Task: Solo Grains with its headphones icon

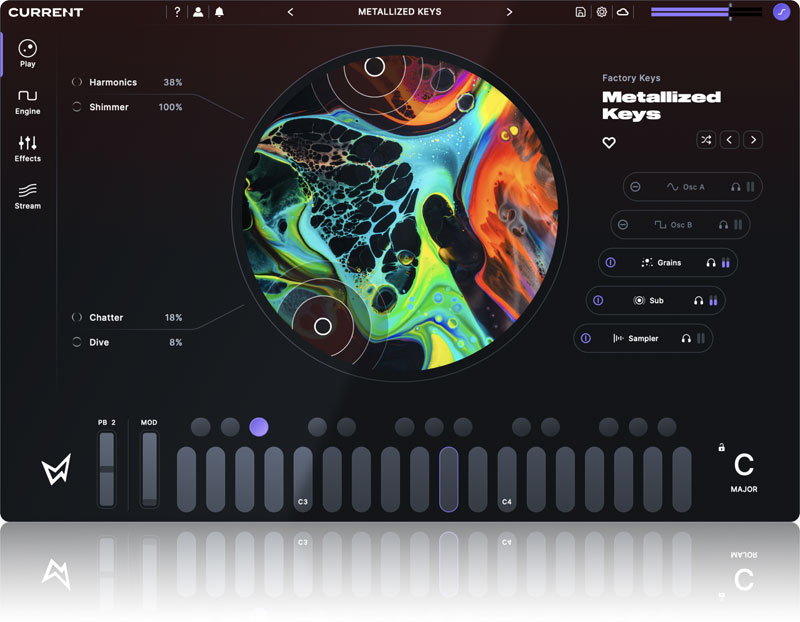Action: 711,263
